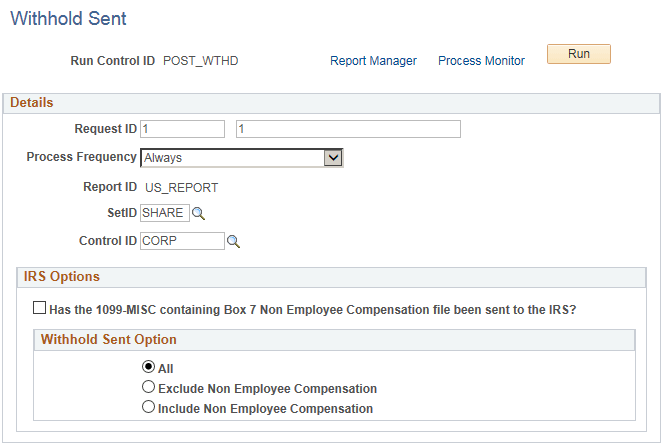Click the Control ID text field
The width and height of the screenshot is (672, 448).
pyautogui.click(x=182, y=241)
